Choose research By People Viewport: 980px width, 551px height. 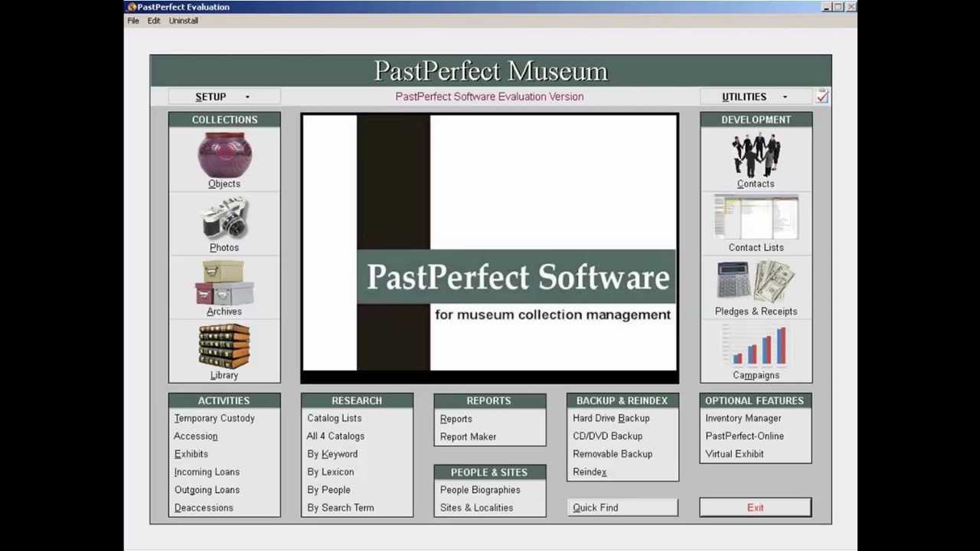(x=329, y=490)
